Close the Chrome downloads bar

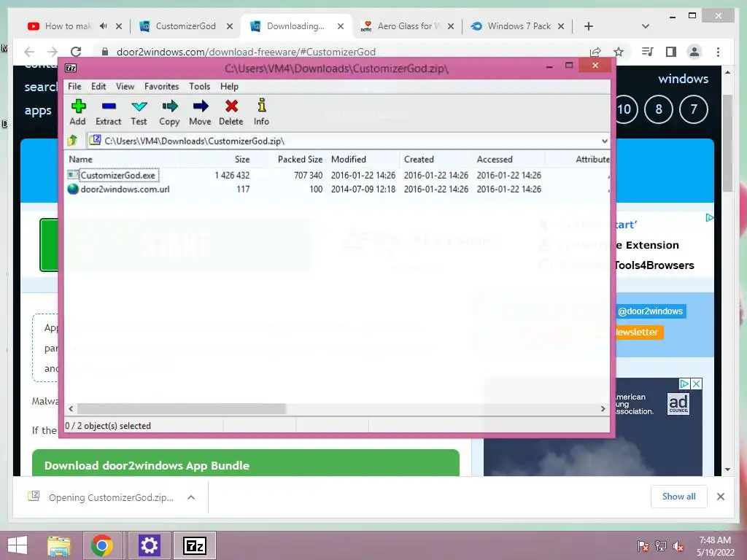click(x=720, y=496)
